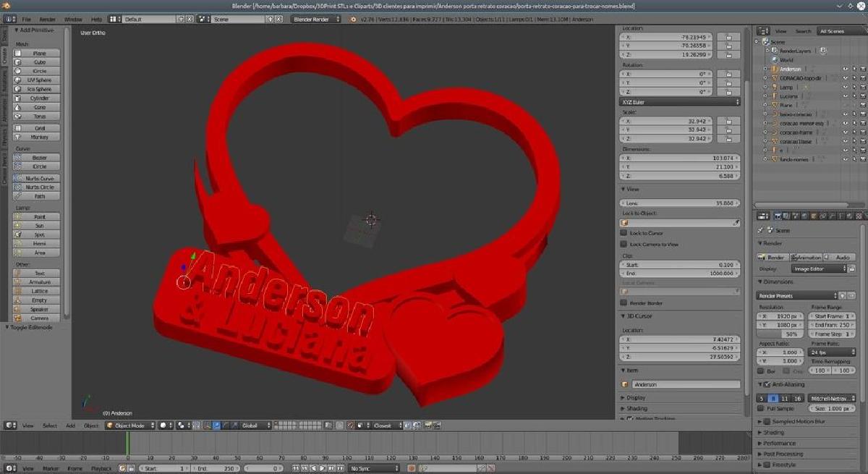
Task: Play the timeline animation forward
Action: 321,469
